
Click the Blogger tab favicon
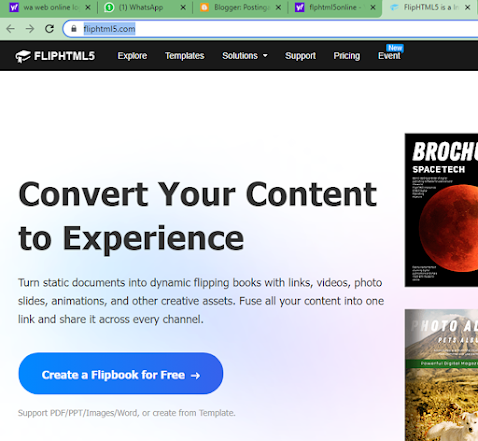click(204, 7)
